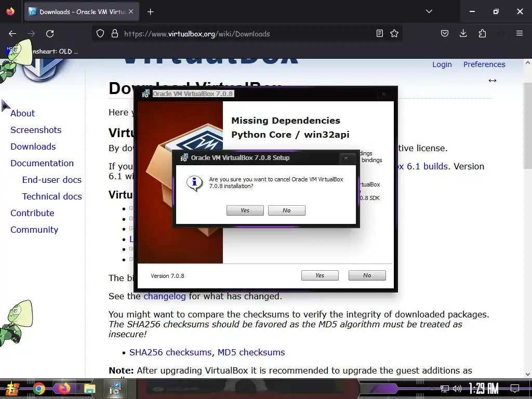
Task: Open the Firefox extensions puzzle icon
Action: point(482,33)
